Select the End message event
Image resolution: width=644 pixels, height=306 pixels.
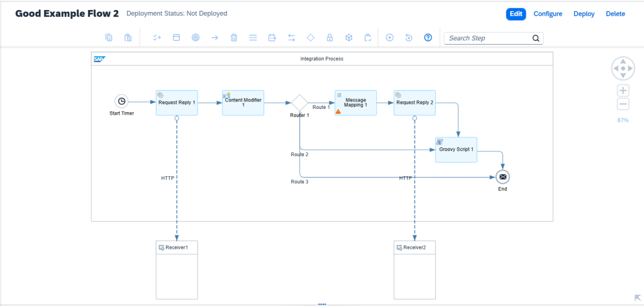point(502,177)
